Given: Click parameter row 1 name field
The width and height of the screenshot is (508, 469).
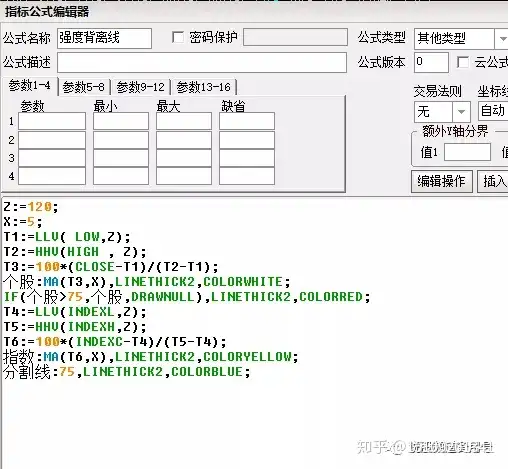Looking at the screenshot, I should point(52,121).
